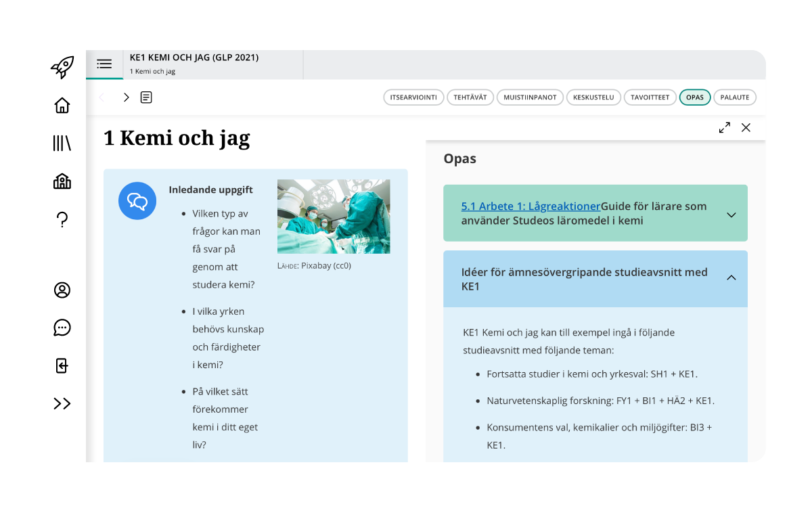Click the rocket logo icon
Image resolution: width=812 pixels, height=513 pixels.
[x=62, y=67]
